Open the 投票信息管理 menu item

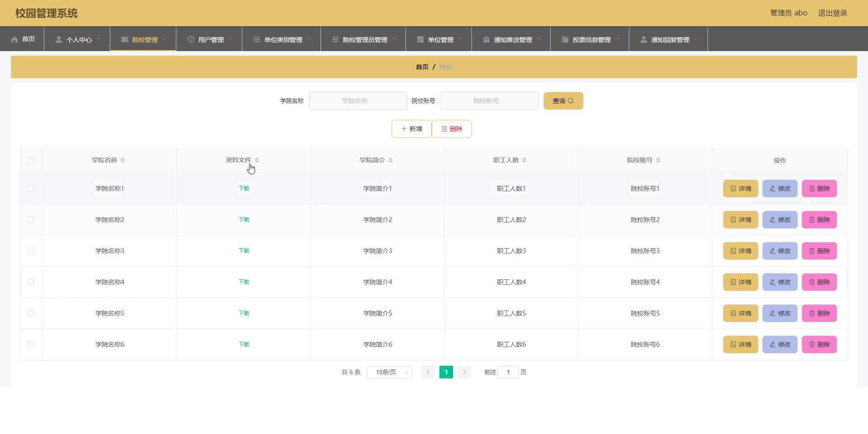(590, 39)
